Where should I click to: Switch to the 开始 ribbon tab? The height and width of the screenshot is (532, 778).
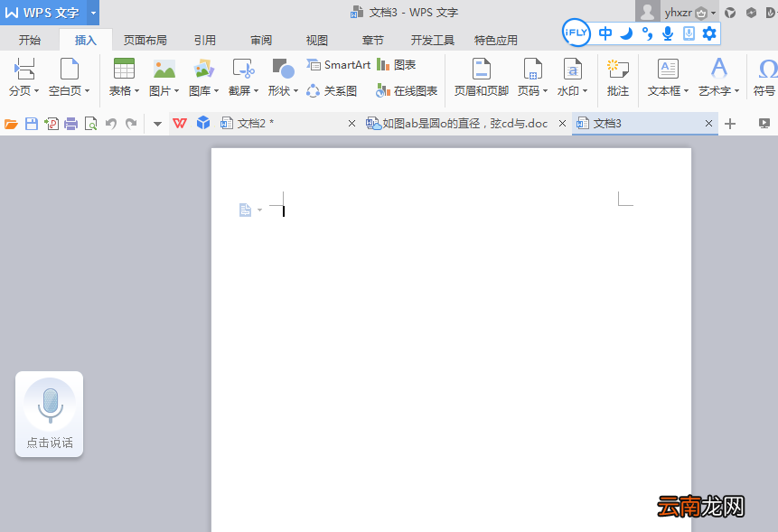tap(30, 40)
